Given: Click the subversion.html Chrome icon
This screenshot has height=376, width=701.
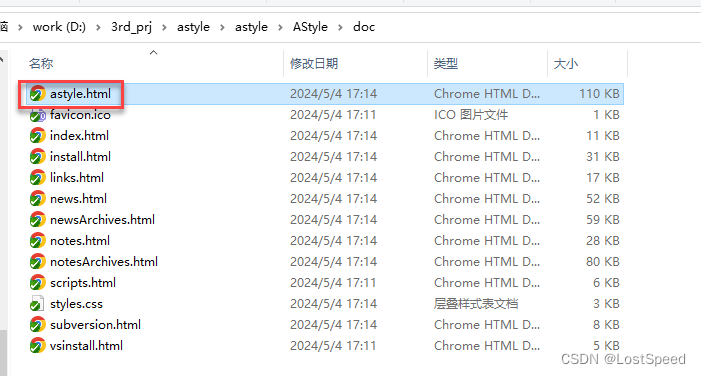Looking at the screenshot, I should pyautogui.click(x=38, y=325).
